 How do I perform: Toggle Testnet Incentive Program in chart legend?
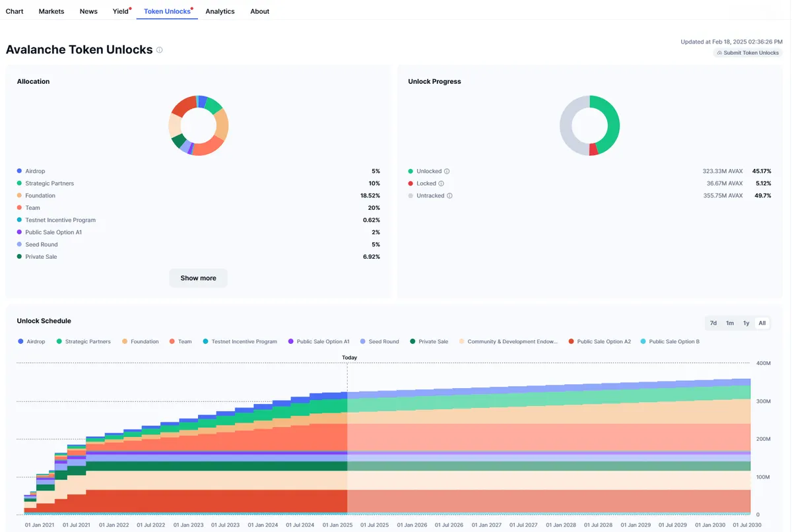(x=240, y=342)
